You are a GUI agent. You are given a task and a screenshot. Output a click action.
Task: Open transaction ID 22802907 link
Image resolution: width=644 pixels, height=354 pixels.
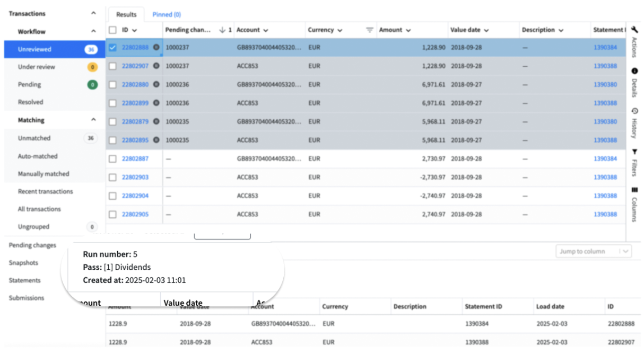click(x=135, y=66)
